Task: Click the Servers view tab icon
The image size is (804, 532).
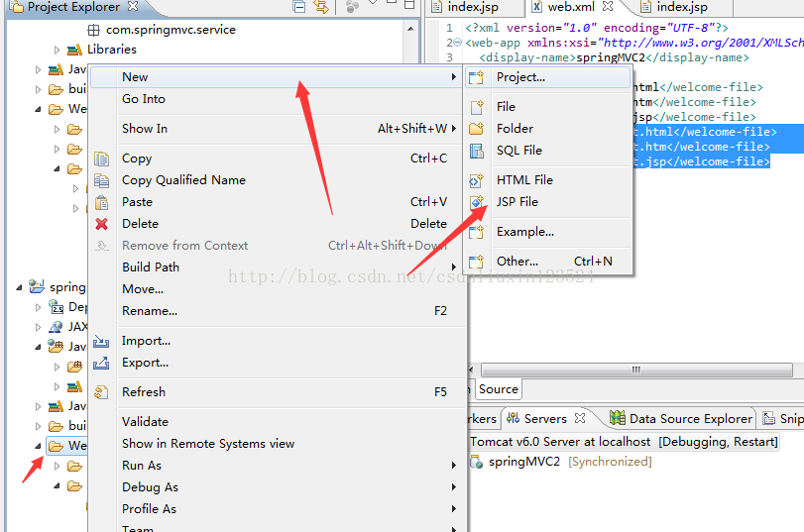Action: [x=513, y=418]
